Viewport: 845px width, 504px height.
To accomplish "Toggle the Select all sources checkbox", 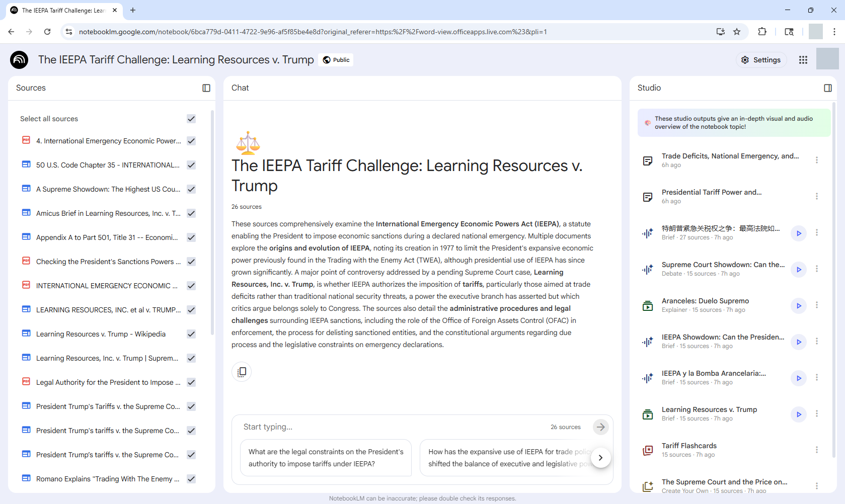I will tap(191, 119).
